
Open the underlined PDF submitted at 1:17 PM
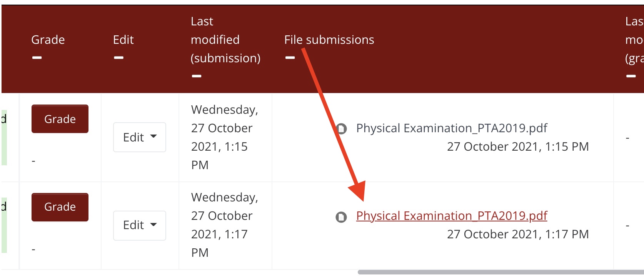451,216
